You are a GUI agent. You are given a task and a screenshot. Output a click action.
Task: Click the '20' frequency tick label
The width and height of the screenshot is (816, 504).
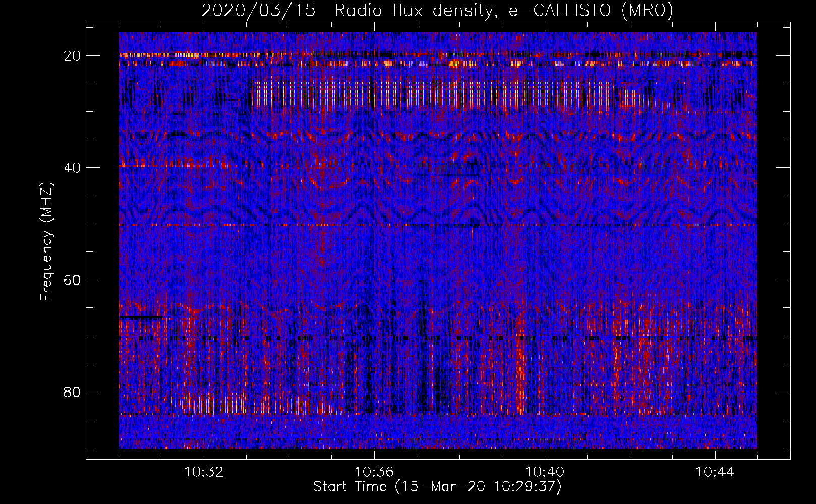(72, 56)
